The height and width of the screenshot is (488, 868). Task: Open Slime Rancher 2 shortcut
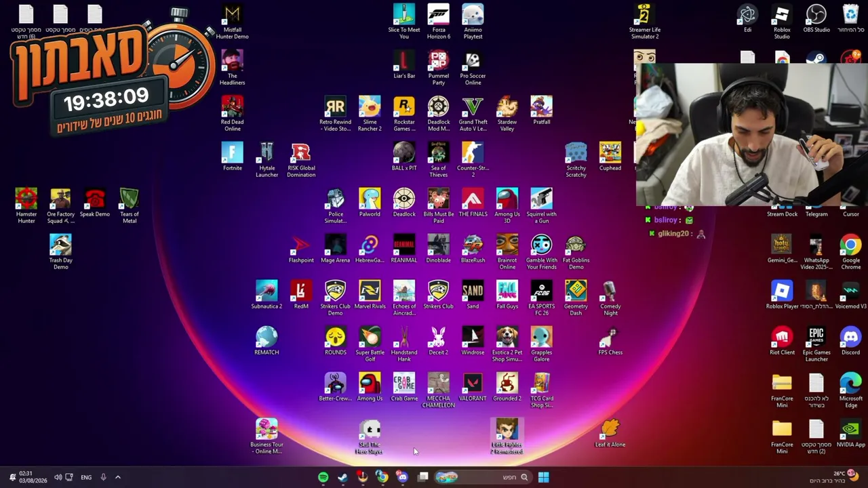click(x=370, y=114)
